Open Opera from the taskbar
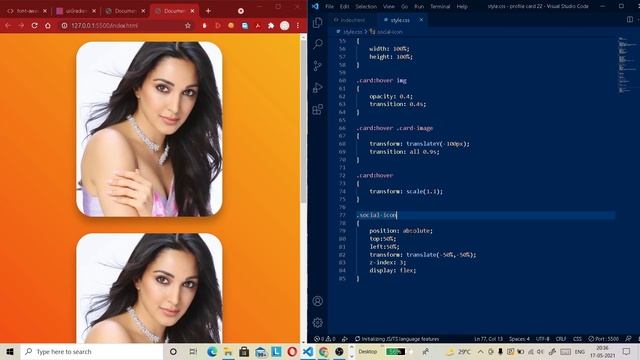Image resolution: width=640 pixels, height=360 pixels. (292, 351)
